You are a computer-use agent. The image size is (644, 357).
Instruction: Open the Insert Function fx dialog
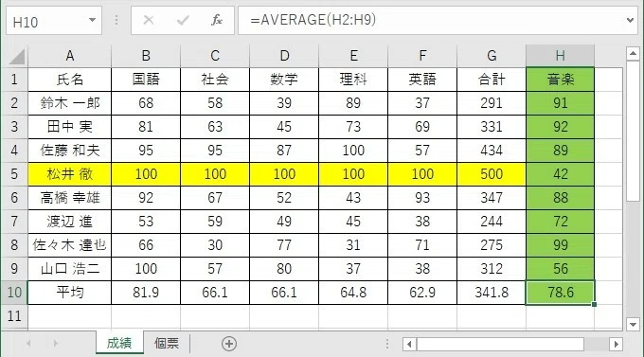(217, 20)
